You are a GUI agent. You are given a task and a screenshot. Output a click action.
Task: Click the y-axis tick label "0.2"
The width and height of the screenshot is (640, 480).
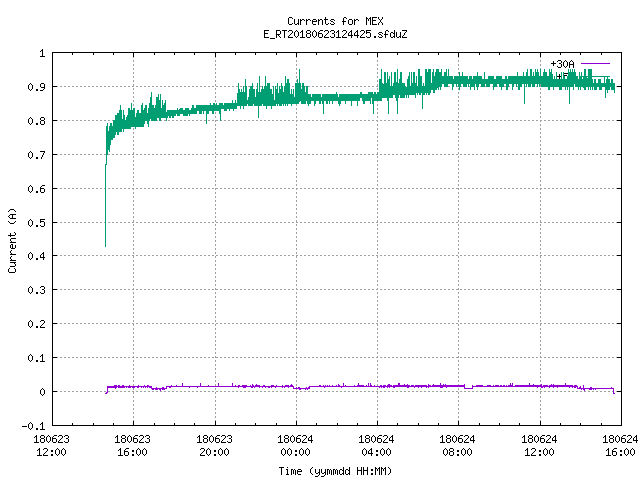click(36, 324)
